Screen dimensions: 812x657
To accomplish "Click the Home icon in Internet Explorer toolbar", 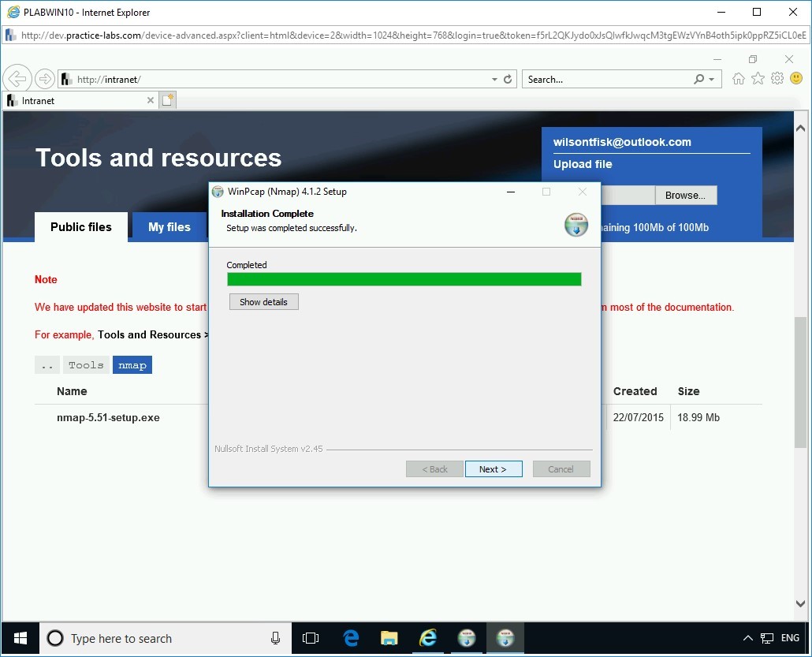I will tap(738, 78).
